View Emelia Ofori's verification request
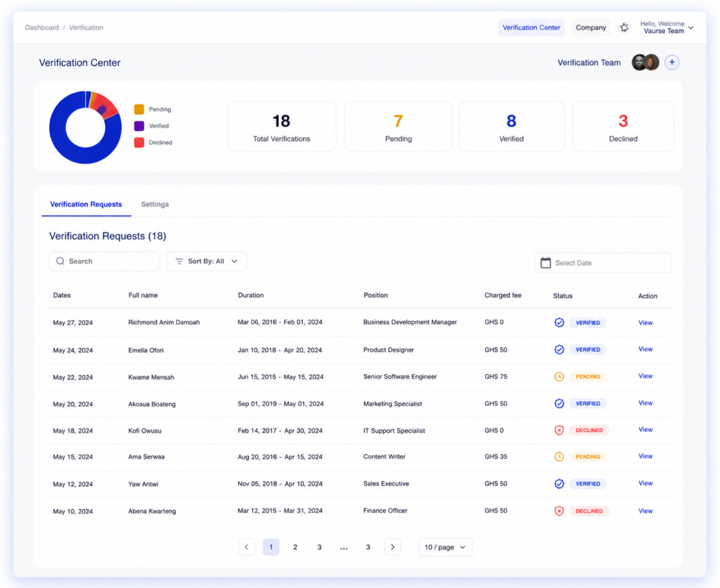 (x=645, y=349)
